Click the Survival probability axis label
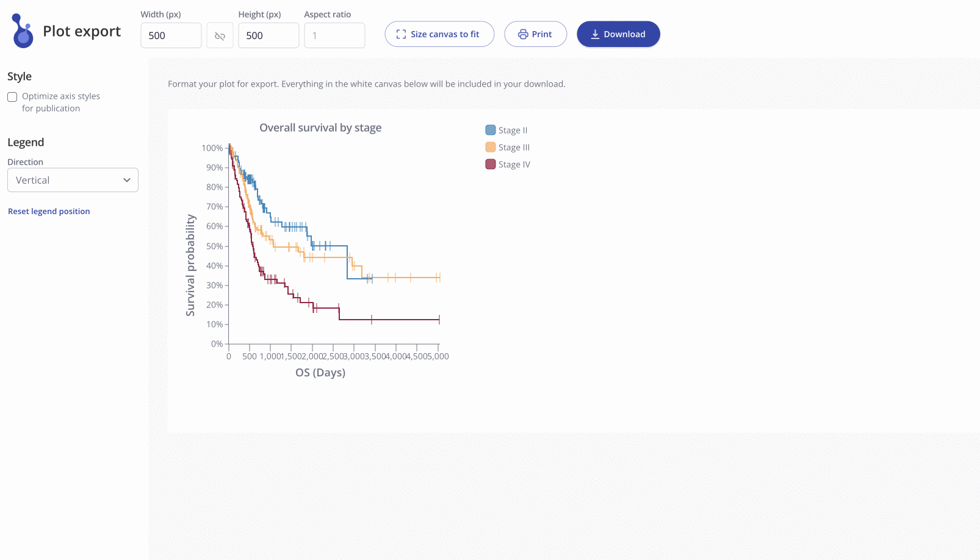The image size is (980, 560). click(x=190, y=265)
